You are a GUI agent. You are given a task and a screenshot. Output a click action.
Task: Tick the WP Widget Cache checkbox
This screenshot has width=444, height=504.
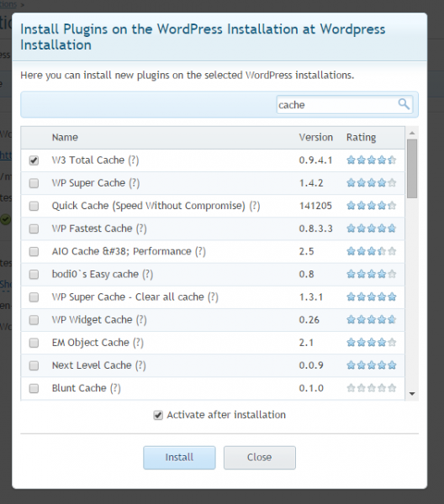tap(34, 320)
